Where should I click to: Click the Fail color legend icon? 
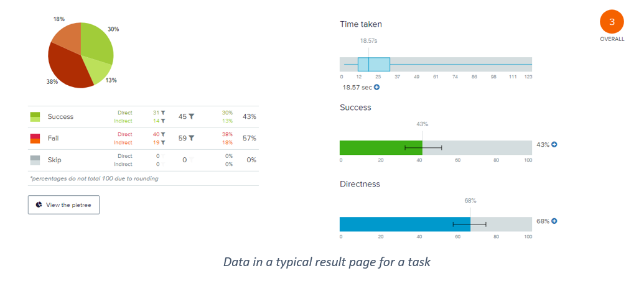[35, 138]
